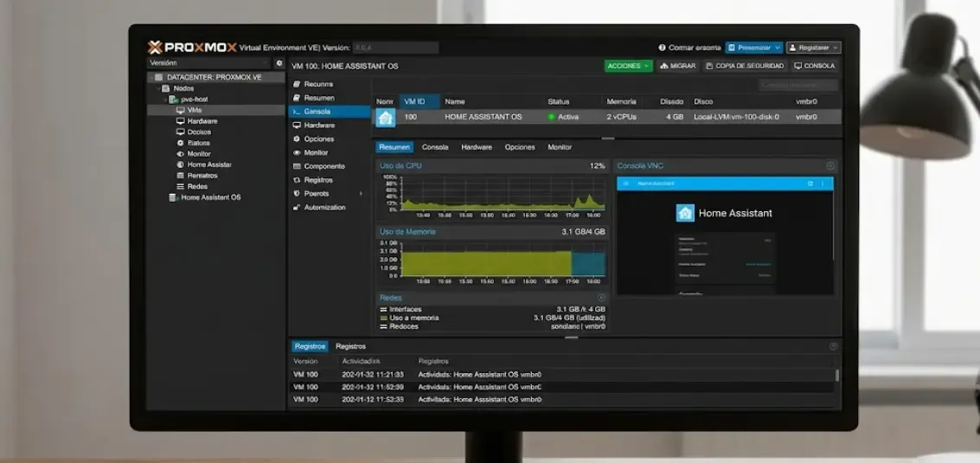Click the Proxmox X logo
This screenshot has width=980, height=463.
[x=154, y=48]
